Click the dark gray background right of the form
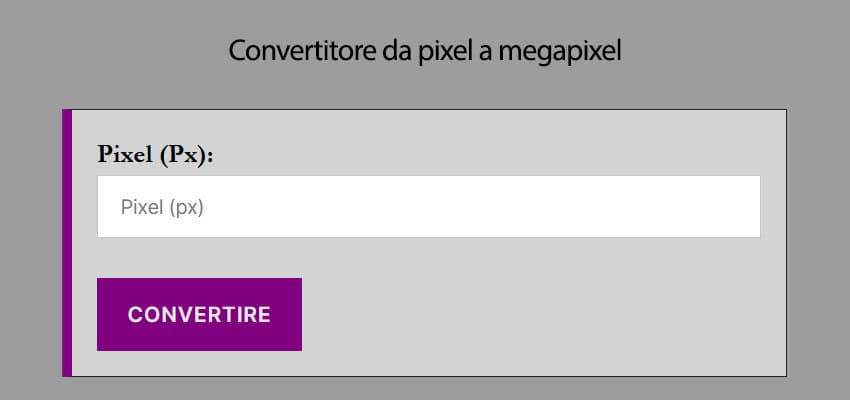Image resolution: width=850 pixels, height=400 pixels. tap(818, 243)
